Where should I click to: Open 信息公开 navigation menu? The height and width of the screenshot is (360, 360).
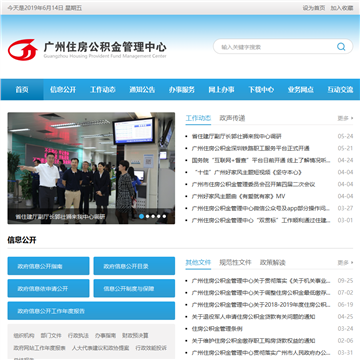point(63,89)
